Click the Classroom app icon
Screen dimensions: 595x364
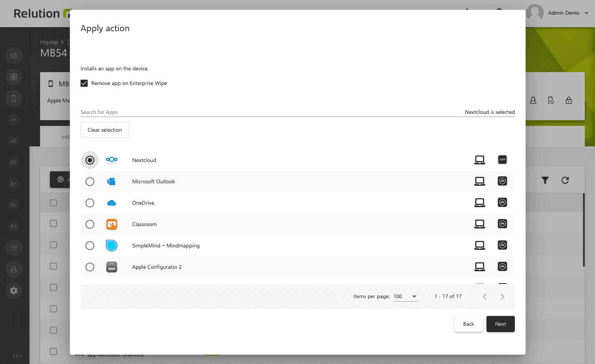111,224
